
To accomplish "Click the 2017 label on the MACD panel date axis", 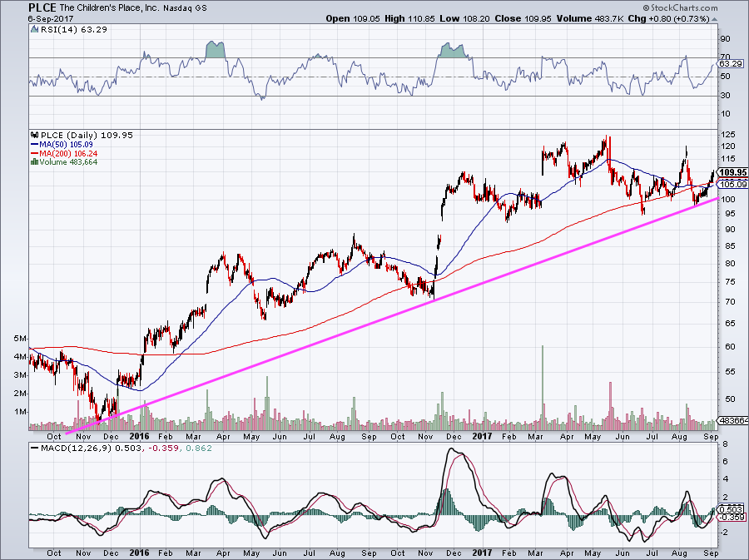I will coord(482,553).
